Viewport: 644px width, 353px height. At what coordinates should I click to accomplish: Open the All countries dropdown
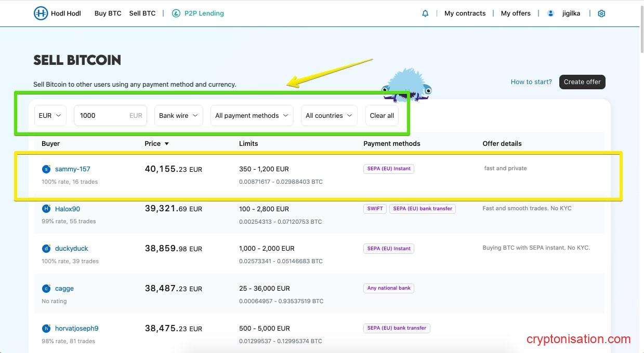(x=329, y=116)
